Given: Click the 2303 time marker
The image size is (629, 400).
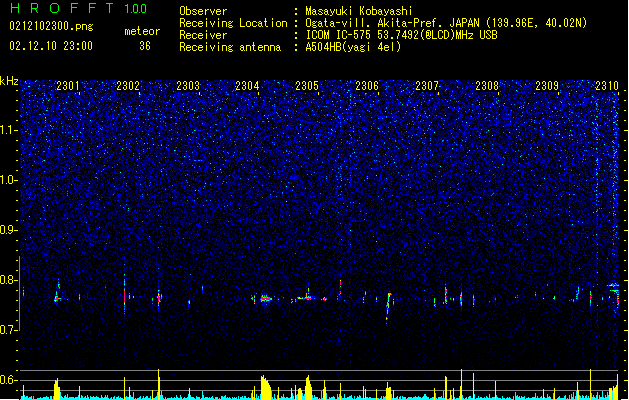Looking at the screenshot, I should [188, 86].
